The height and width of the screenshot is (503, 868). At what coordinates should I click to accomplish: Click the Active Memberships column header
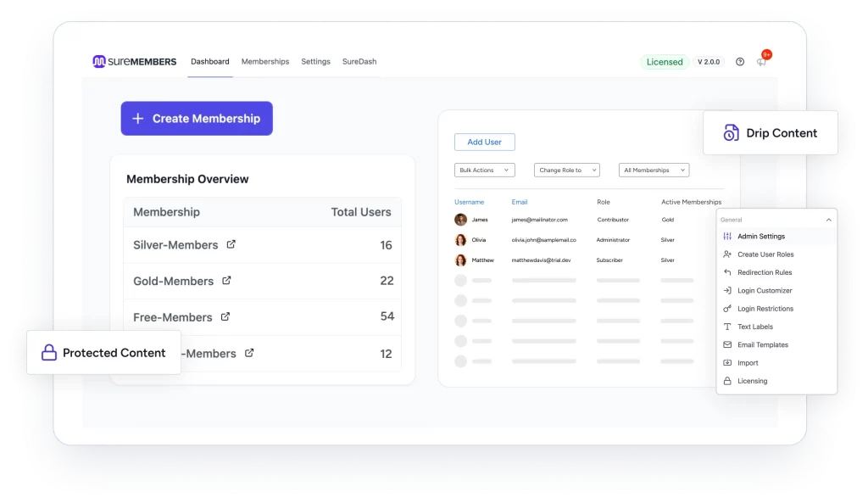tap(692, 202)
